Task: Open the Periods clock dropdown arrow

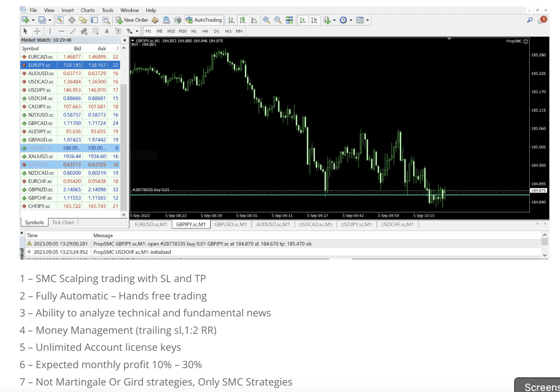Action: 351,20
